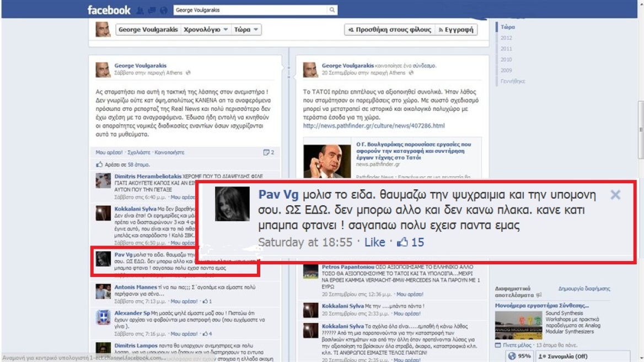Click the comment count icon showing 2
The image size is (644, 362).
[x=268, y=152]
